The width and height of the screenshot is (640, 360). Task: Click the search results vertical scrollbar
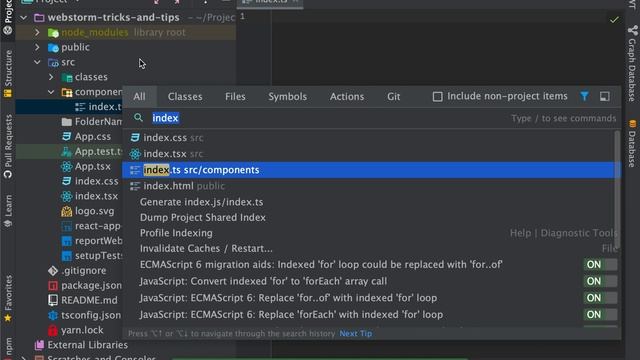click(x=617, y=189)
